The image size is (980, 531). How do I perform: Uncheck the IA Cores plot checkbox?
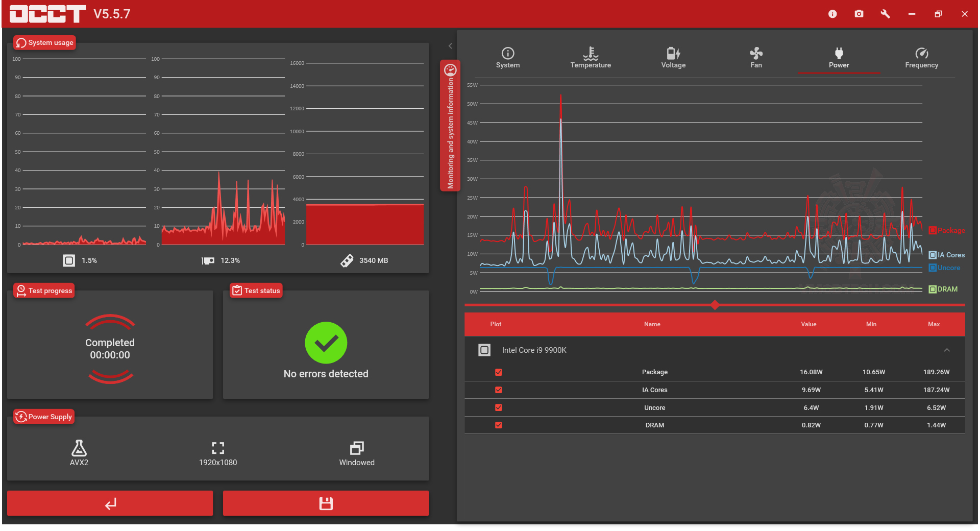pos(499,390)
